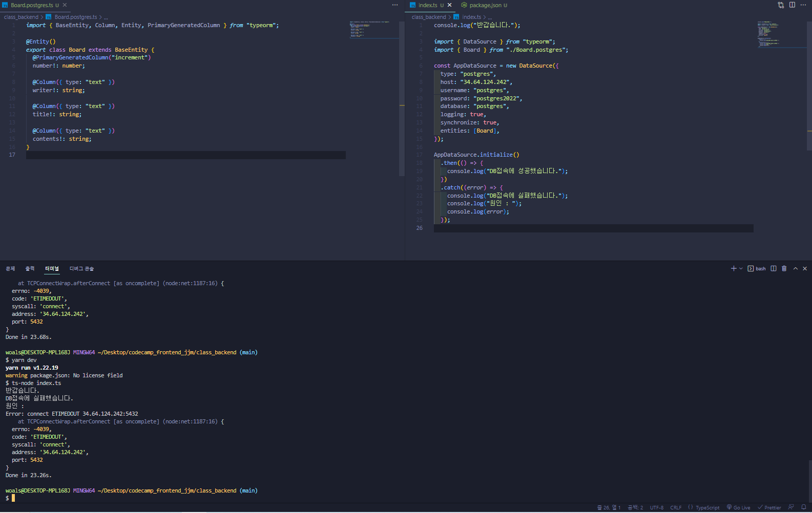Select TypeScript language mode in status bar

pos(707,508)
